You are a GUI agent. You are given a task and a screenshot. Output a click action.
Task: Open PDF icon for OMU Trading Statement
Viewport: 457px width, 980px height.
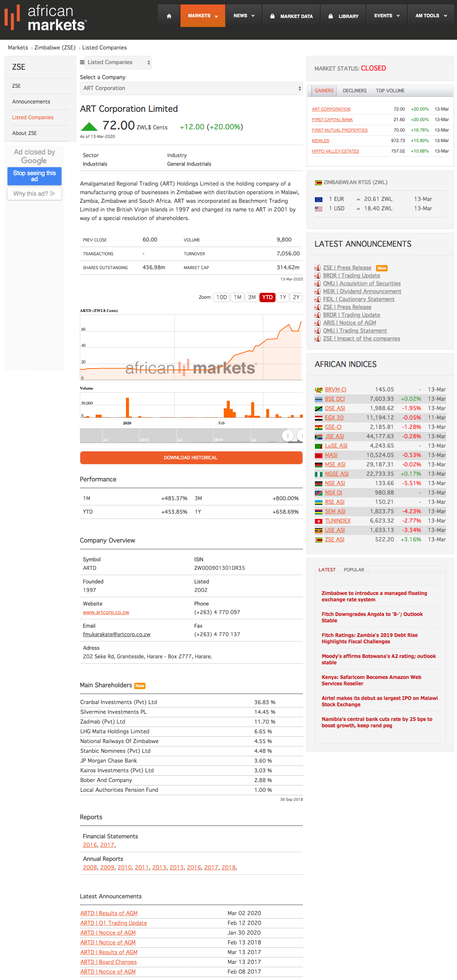(317, 331)
